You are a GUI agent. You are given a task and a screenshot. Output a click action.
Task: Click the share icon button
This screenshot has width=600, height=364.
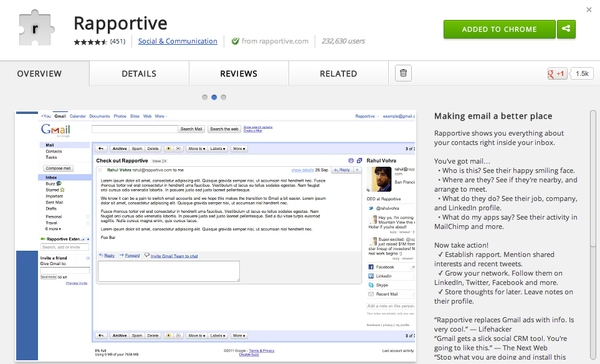(566, 29)
